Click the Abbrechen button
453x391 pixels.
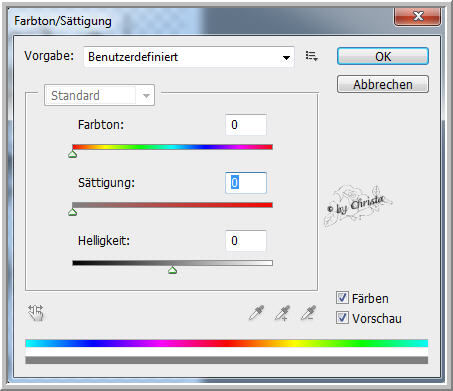tap(383, 84)
